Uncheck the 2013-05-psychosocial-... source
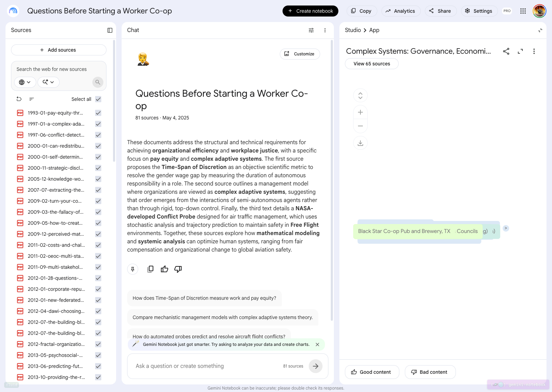 click(98, 355)
